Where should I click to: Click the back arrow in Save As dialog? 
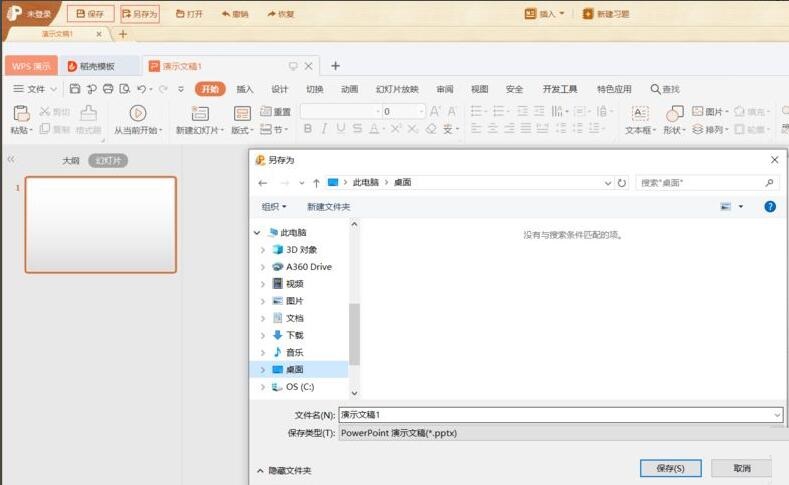tap(263, 183)
